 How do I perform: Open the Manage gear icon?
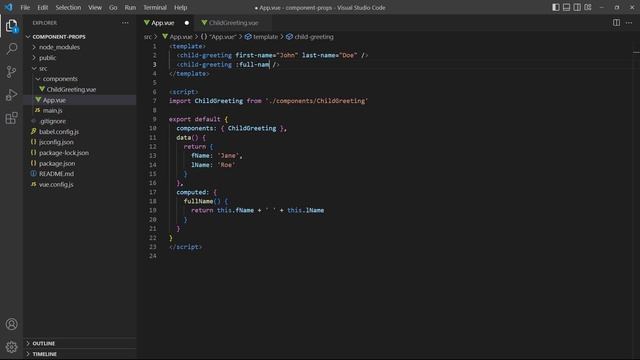(x=11, y=347)
